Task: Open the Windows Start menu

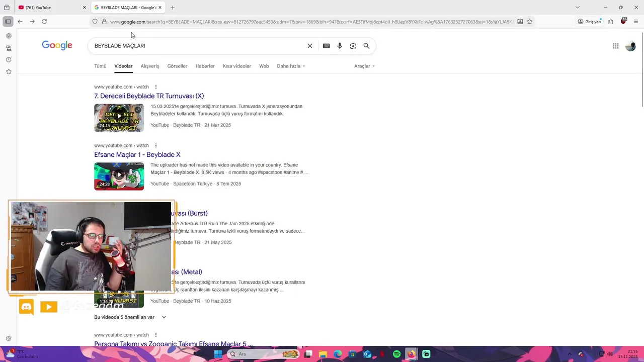Action: click(x=218, y=354)
